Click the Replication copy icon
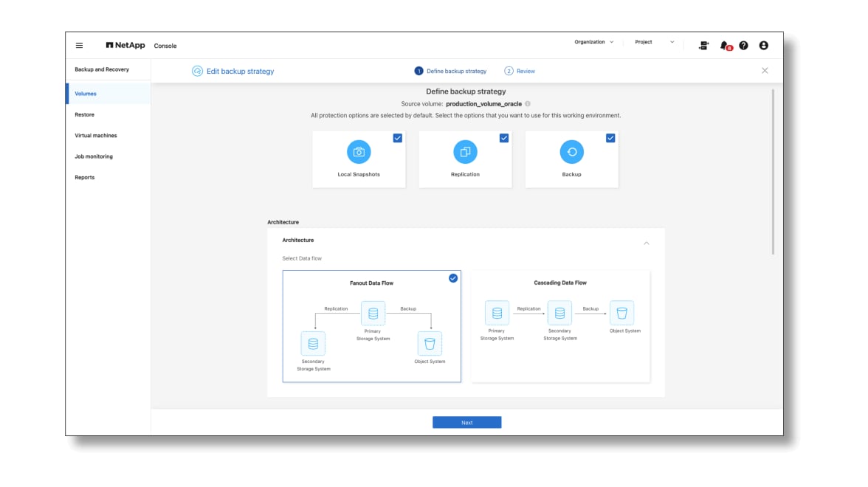This screenshot has width=868, height=487. (x=465, y=152)
